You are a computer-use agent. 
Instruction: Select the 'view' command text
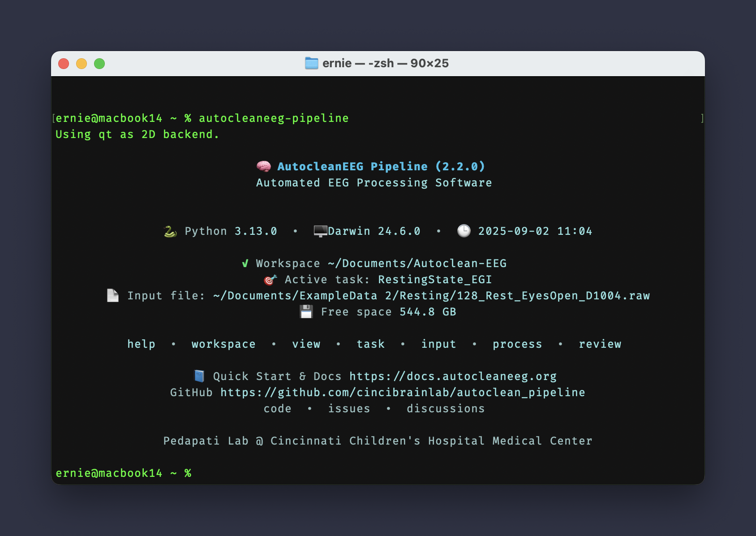pos(306,344)
